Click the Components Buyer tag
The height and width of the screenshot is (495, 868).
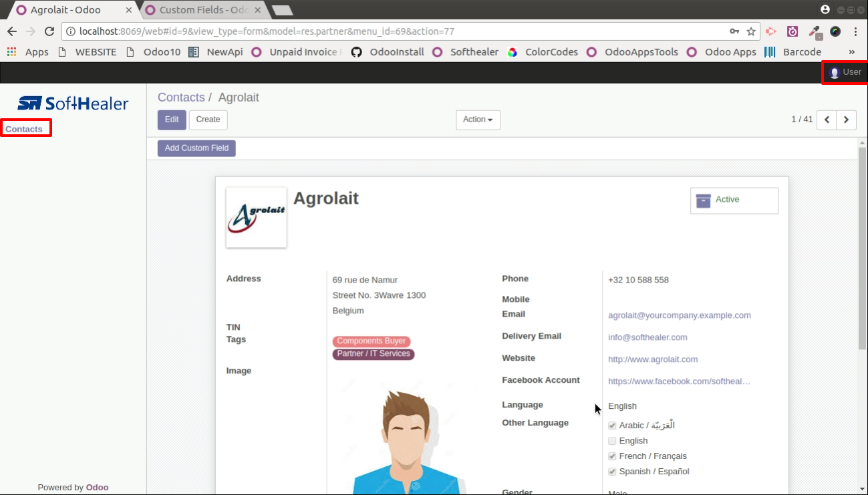[x=372, y=341]
